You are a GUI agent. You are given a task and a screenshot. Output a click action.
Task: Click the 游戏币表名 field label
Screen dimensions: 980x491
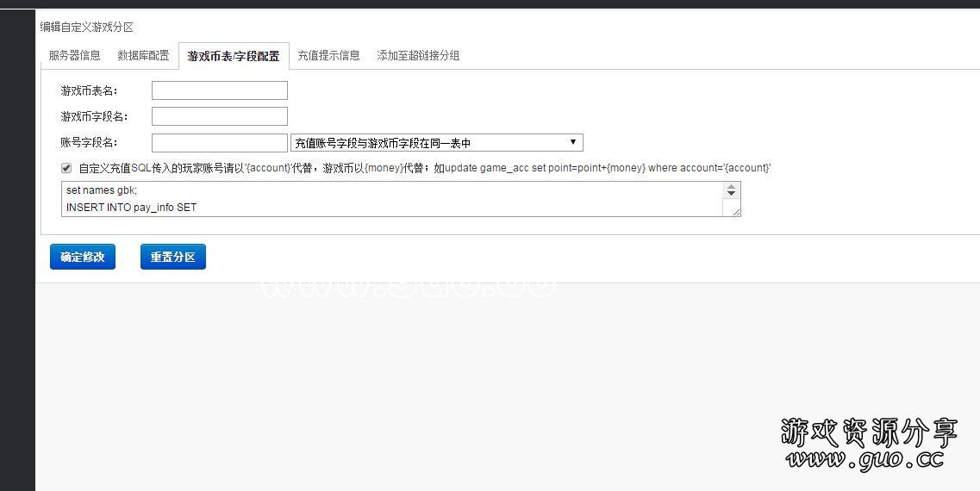90,90
